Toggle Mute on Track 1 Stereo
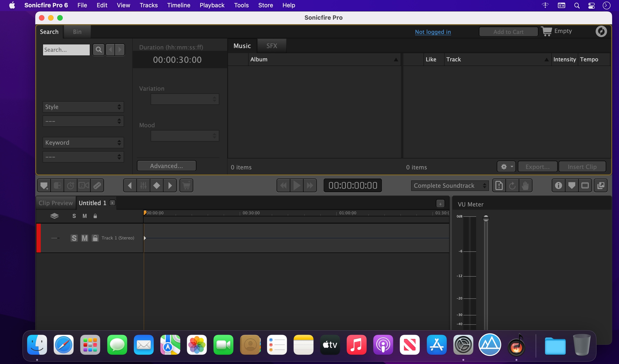619x364 pixels. 84,237
